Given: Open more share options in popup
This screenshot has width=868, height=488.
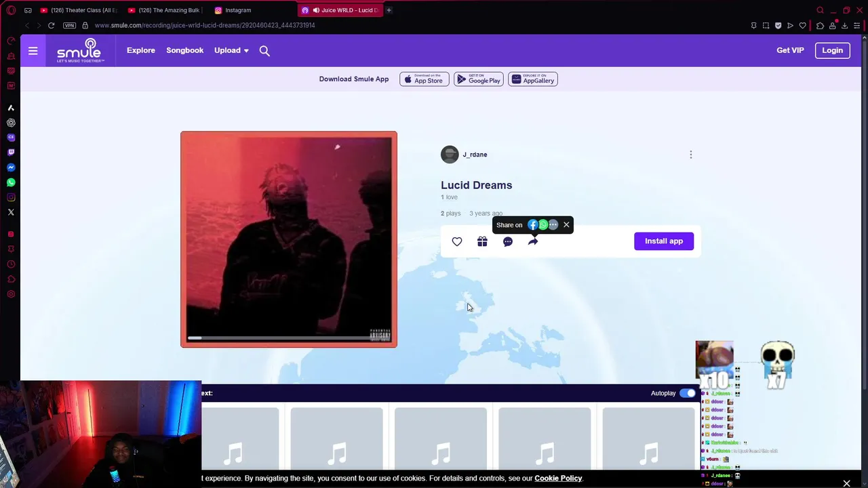Looking at the screenshot, I should click(x=553, y=225).
